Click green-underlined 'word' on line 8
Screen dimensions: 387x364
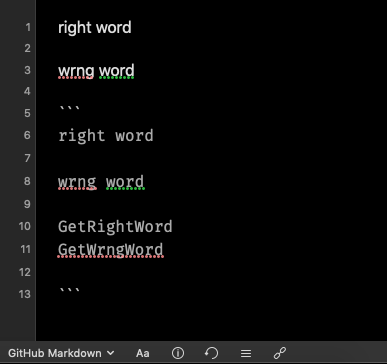(x=125, y=183)
